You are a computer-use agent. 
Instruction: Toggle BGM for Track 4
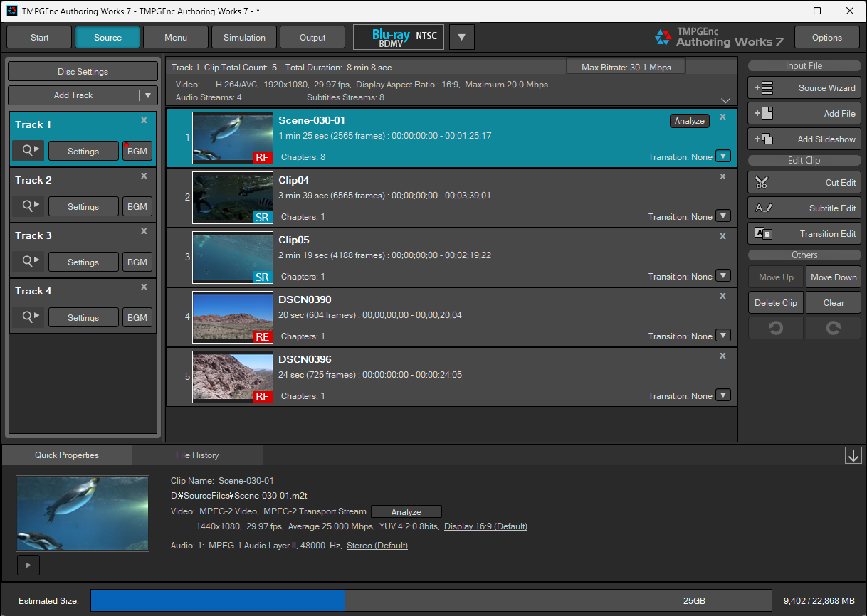(x=137, y=317)
